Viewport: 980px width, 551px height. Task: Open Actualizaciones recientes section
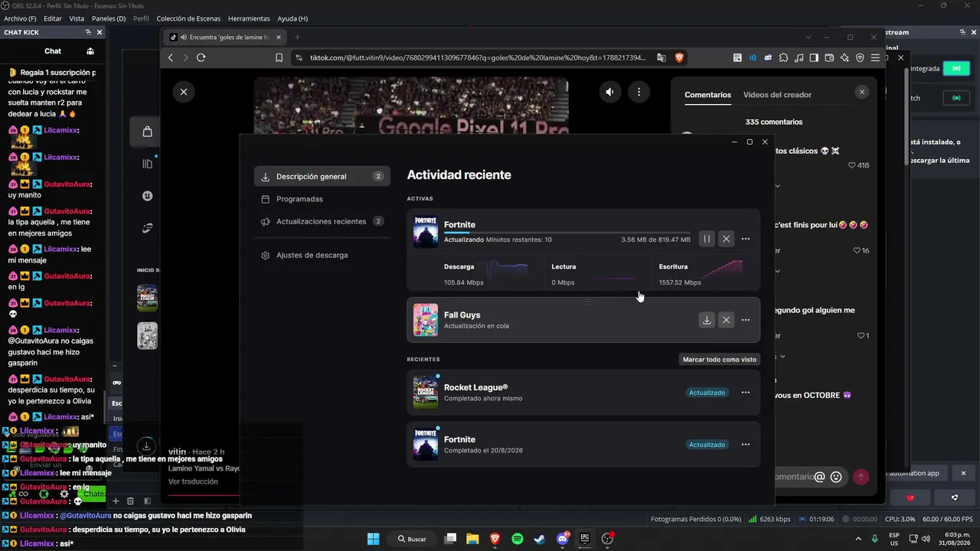[322, 221]
